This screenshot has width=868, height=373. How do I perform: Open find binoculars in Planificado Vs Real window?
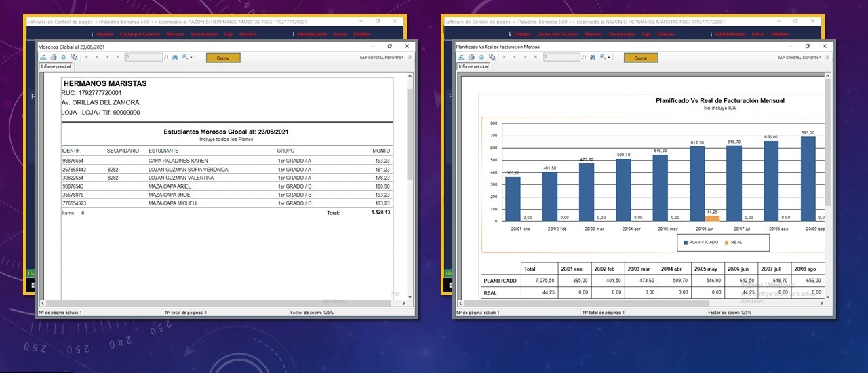pyautogui.click(x=593, y=58)
